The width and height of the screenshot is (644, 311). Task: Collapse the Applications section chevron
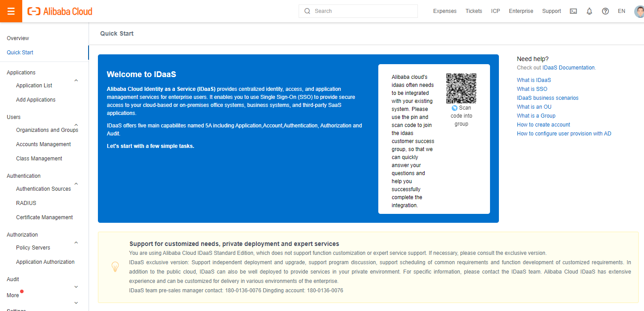click(76, 81)
